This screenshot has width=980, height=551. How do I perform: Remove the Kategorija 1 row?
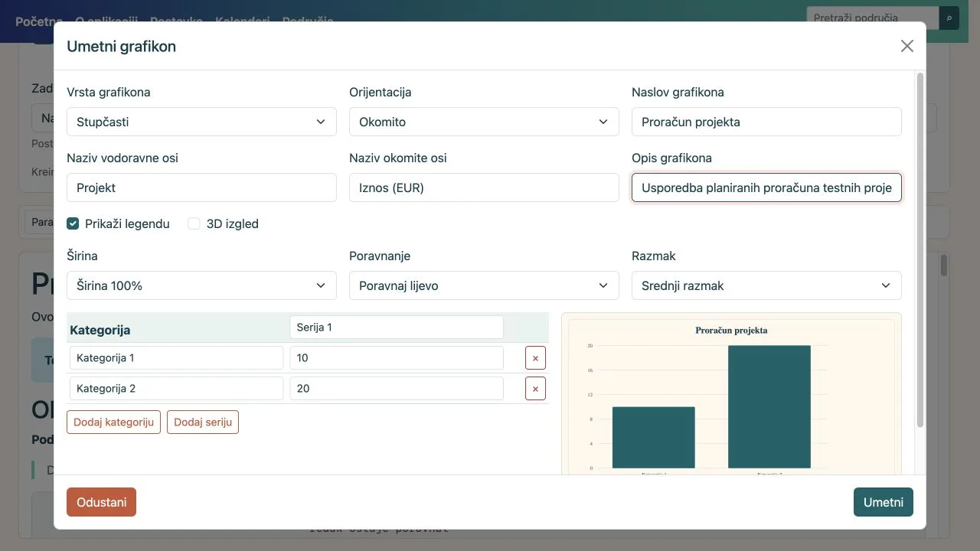[x=535, y=358]
